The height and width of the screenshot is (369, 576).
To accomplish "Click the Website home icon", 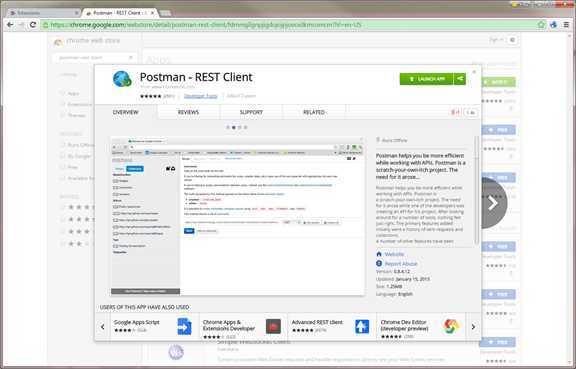I will click(379, 254).
